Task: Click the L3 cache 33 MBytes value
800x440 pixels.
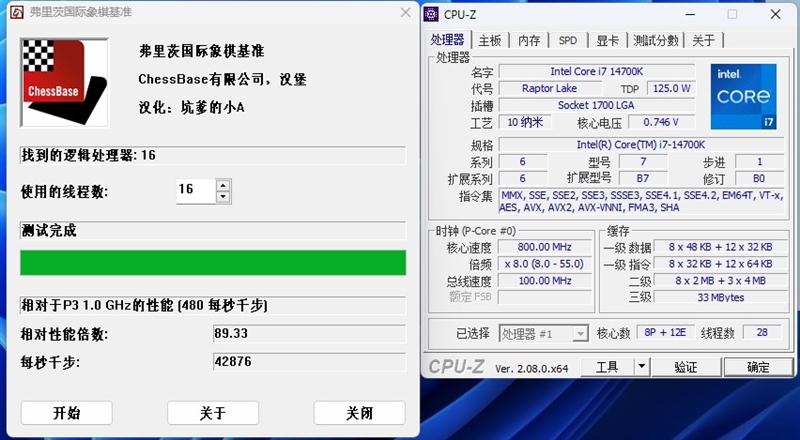Action: 720,297
